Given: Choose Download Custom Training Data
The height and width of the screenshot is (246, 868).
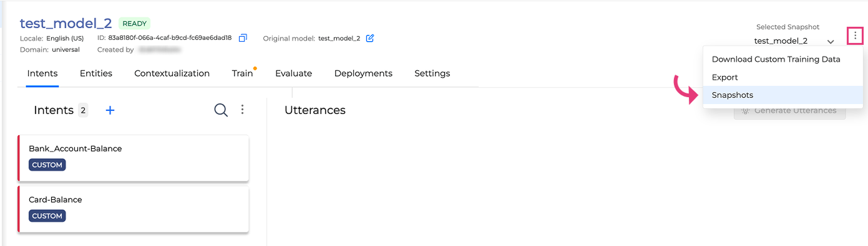Looking at the screenshot, I should [783, 59].
